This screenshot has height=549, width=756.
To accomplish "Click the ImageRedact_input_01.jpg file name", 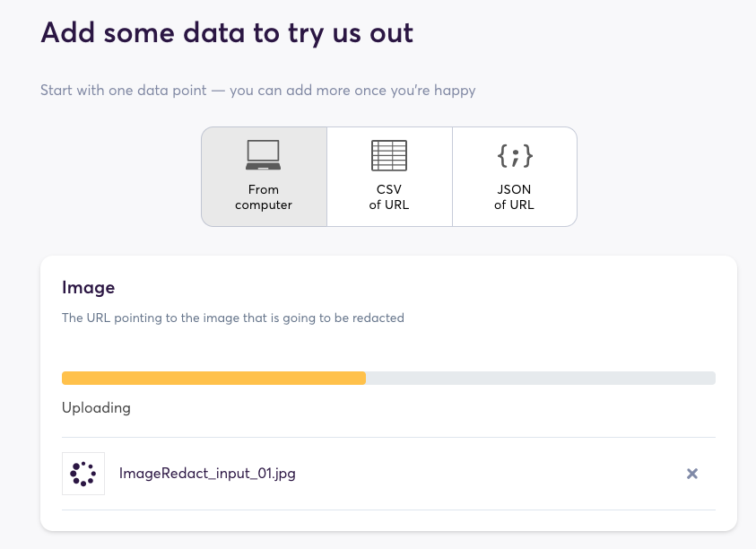I will click(x=207, y=474).
